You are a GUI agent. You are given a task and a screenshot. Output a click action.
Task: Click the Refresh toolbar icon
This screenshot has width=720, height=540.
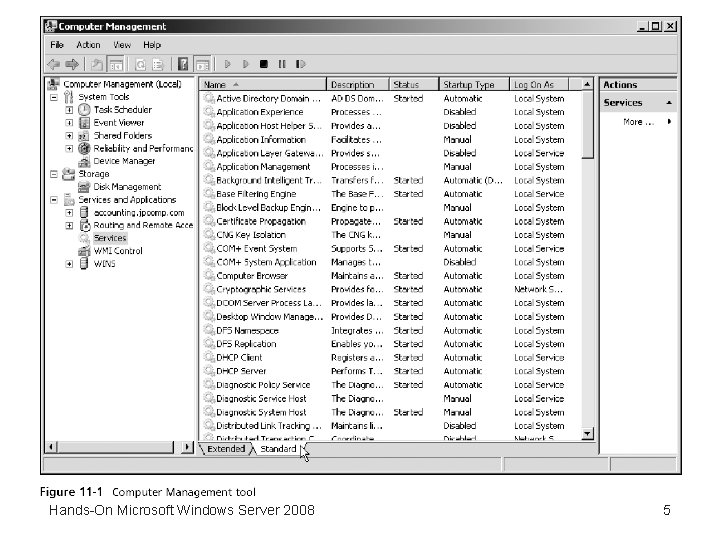point(141,64)
